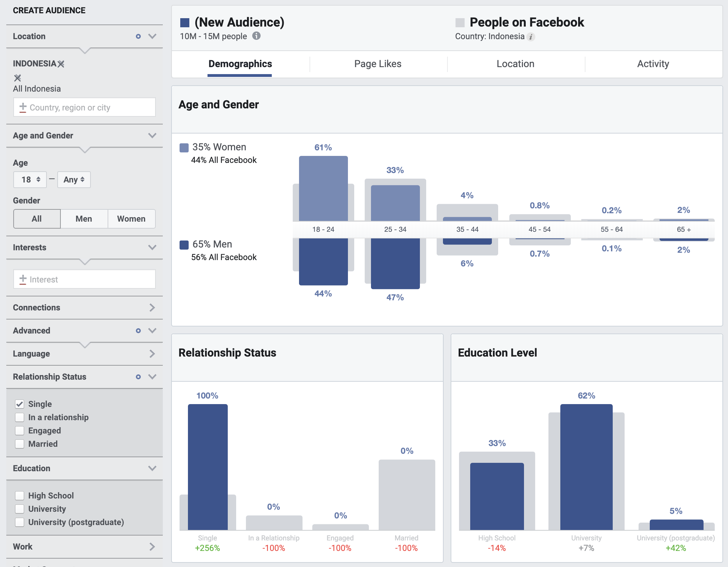
Task: Click the '+42%' postgraduate change value
Action: click(x=676, y=548)
